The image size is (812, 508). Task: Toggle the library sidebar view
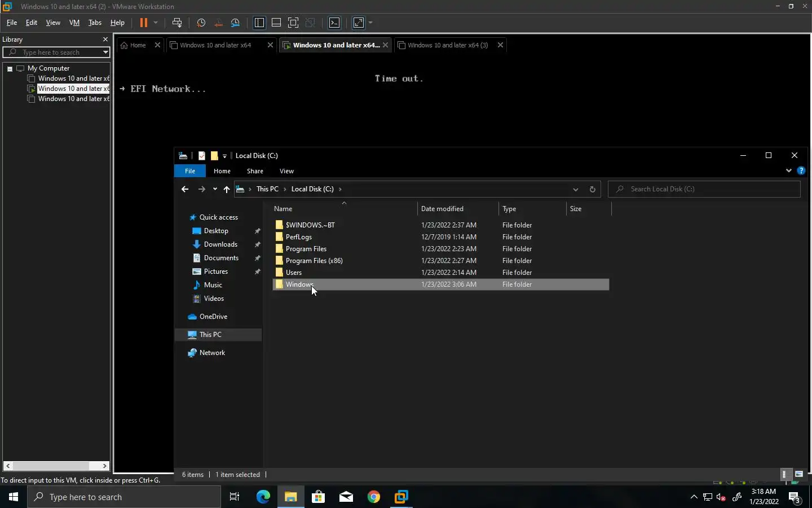coord(259,23)
